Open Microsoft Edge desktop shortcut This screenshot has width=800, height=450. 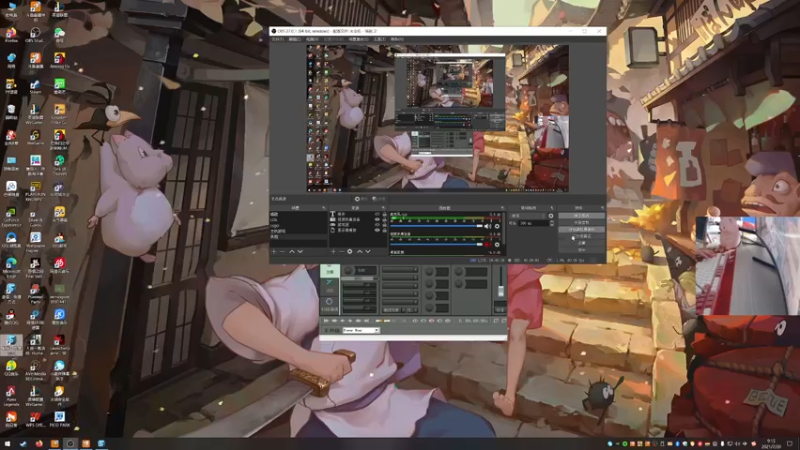pos(11,266)
